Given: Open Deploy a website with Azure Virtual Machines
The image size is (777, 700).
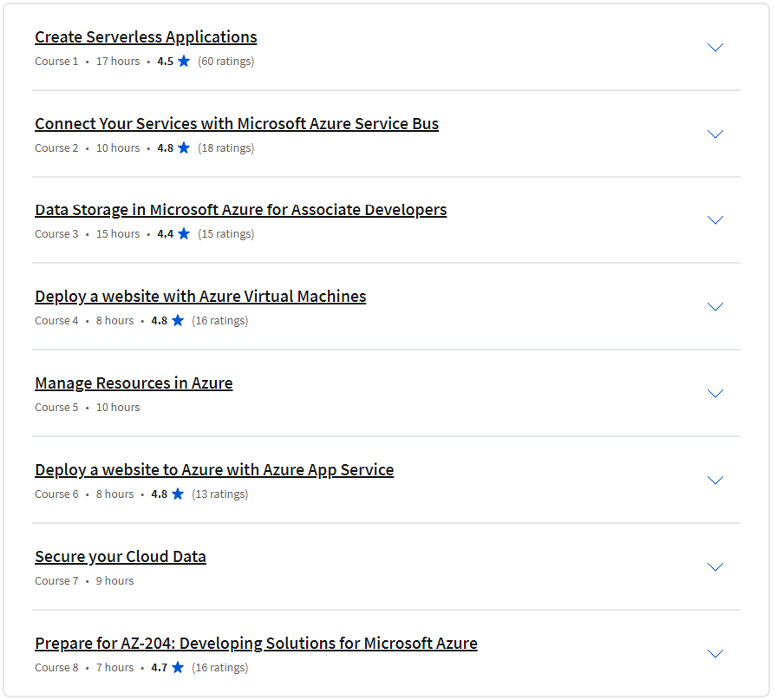Looking at the screenshot, I should pyautogui.click(x=200, y=297).
